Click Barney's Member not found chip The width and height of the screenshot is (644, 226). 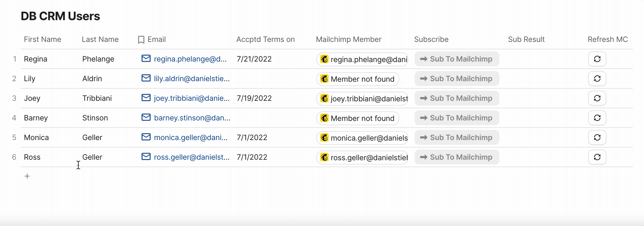358,118
